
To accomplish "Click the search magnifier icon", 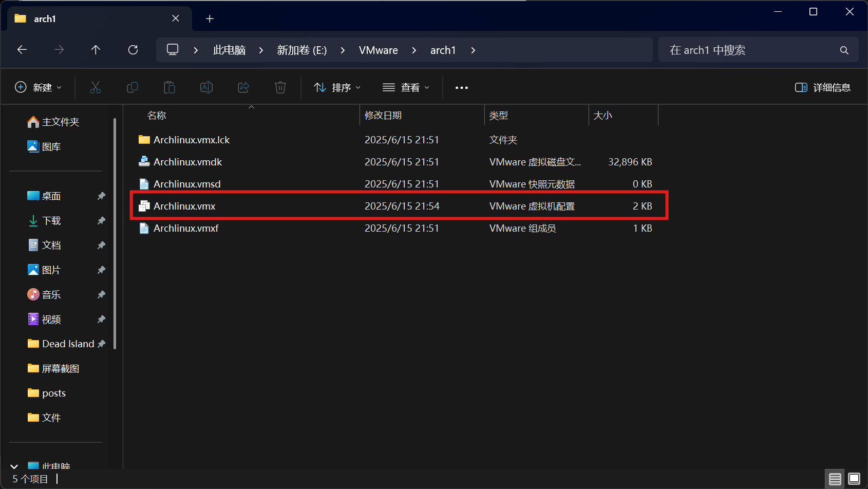I will tap(844, 50).
